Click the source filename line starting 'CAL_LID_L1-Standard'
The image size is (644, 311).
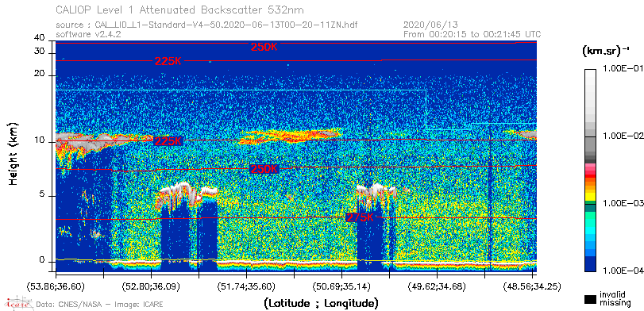(206, 25)
